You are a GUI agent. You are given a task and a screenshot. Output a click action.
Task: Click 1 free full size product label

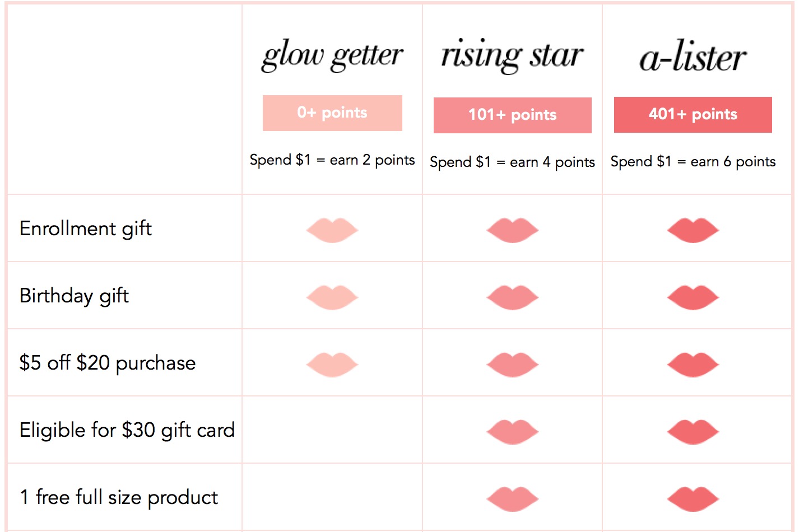tap(119, 497)
